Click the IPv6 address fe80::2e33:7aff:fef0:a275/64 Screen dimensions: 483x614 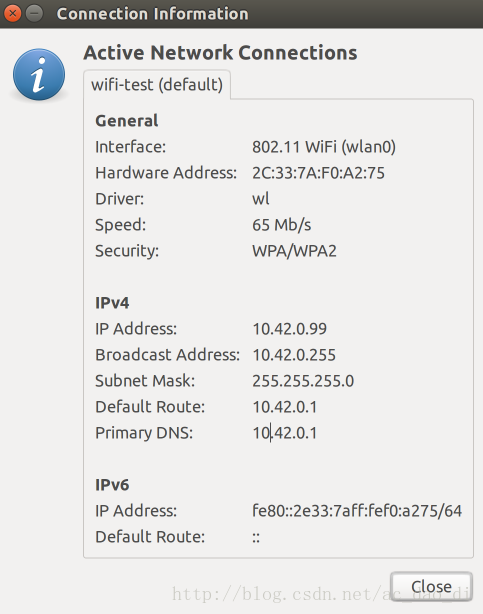357,511
